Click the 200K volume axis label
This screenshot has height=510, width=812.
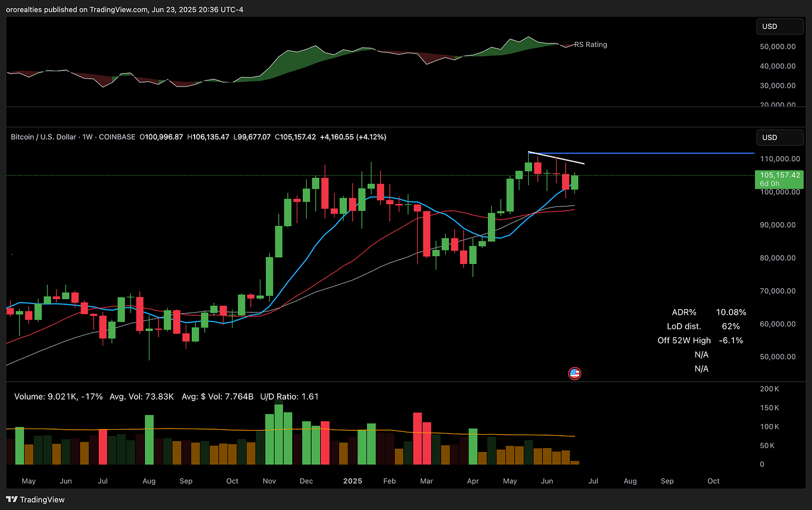click(770, 389)
